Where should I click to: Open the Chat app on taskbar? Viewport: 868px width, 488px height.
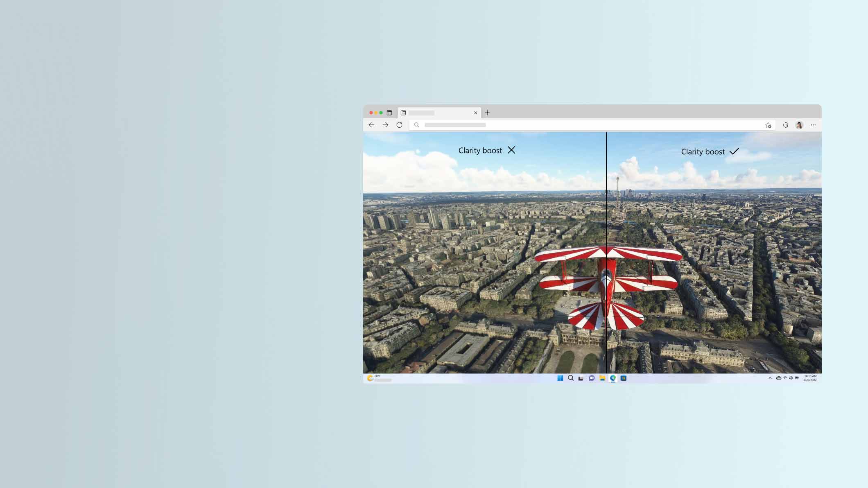pos(592,378)
